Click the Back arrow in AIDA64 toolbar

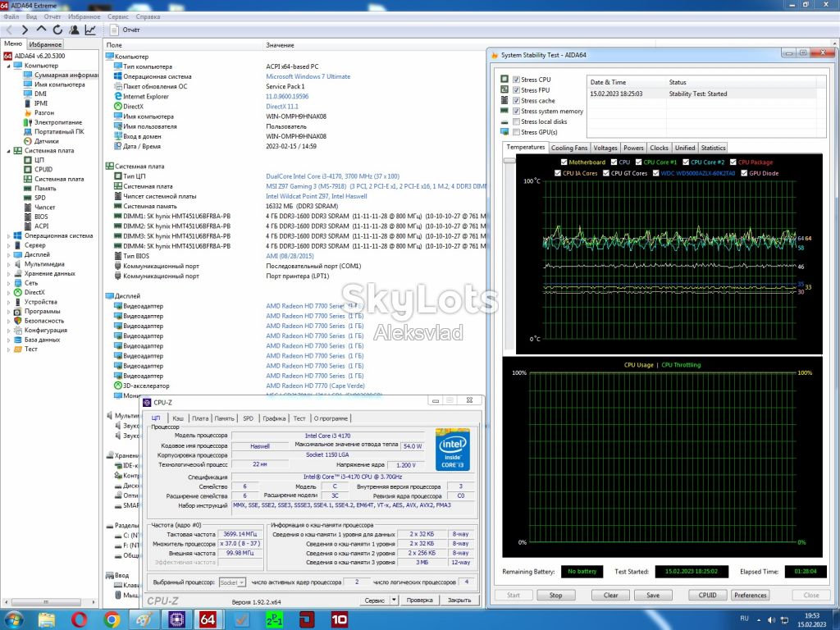pyautogui.click(x=9, y=30)
